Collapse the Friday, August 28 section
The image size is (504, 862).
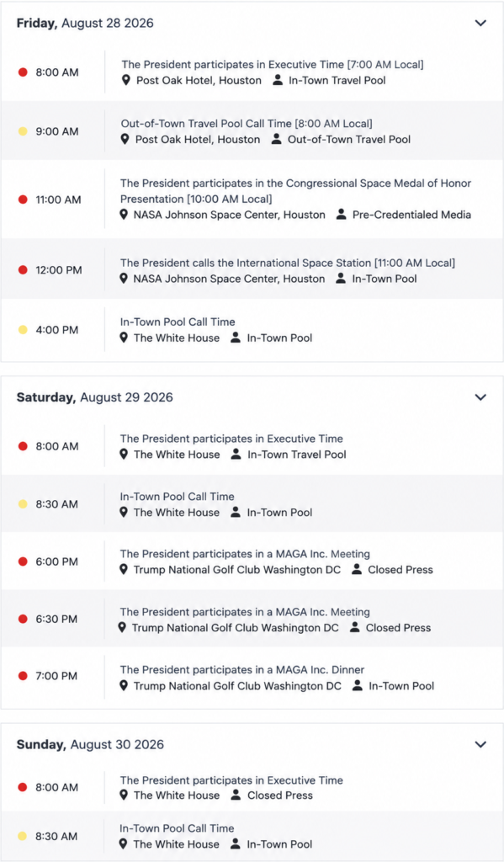(480, 23)
